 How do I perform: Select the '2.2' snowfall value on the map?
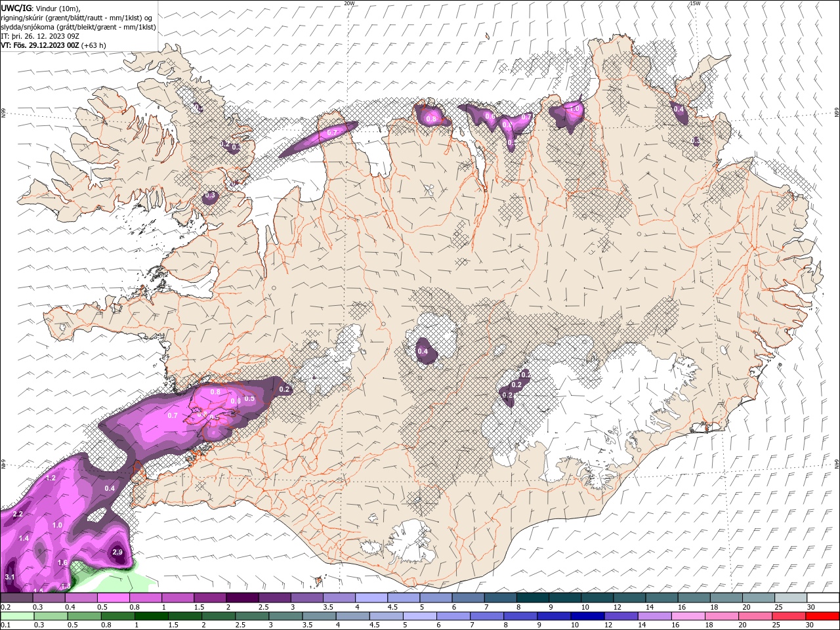coord(18,514)
